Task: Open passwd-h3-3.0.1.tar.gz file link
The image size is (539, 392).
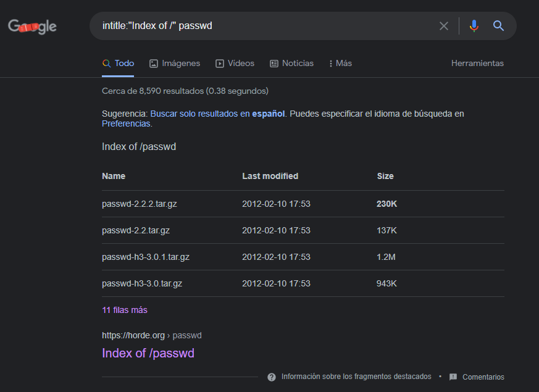Action: point(145,257)
